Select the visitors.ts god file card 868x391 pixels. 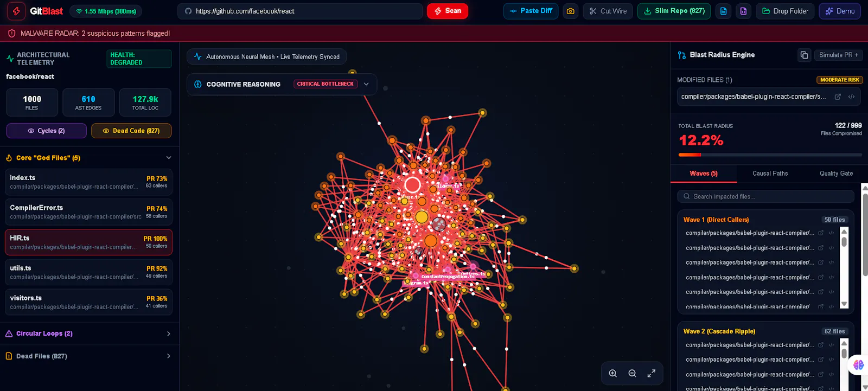click(x=89, y=302)
